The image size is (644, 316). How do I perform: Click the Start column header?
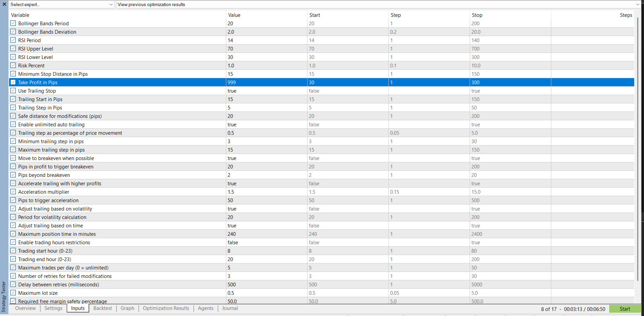[348, 15]
